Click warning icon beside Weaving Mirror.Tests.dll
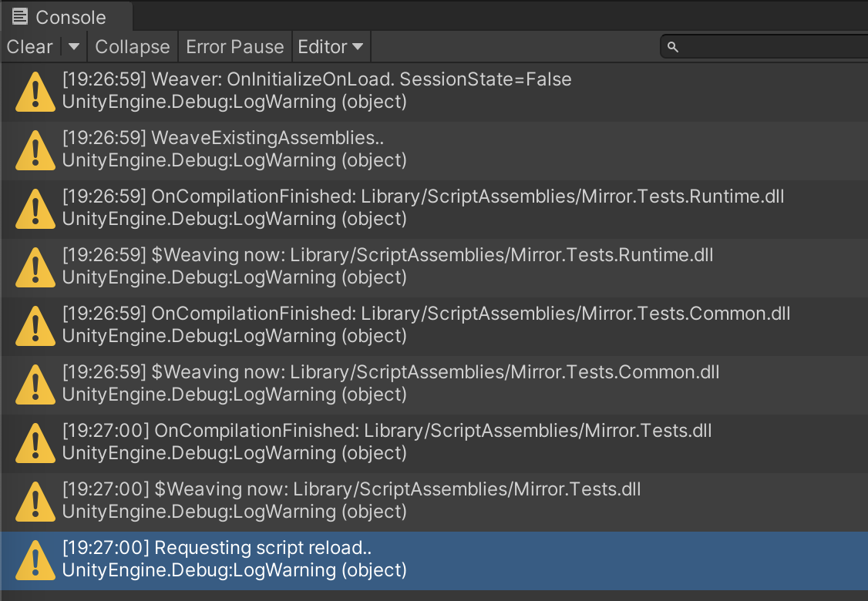The image size is (868, 601). click(34, 500)
